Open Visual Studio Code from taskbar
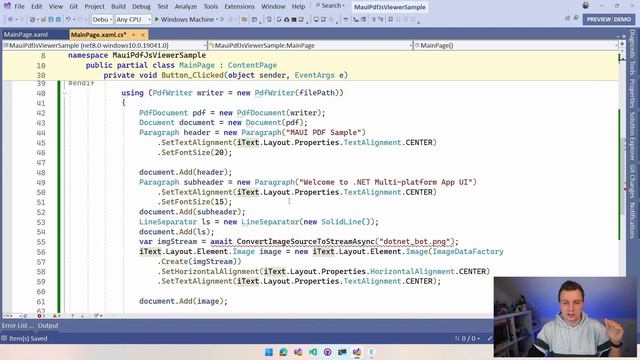Screen dimensions: 640x360 [313, 352]
